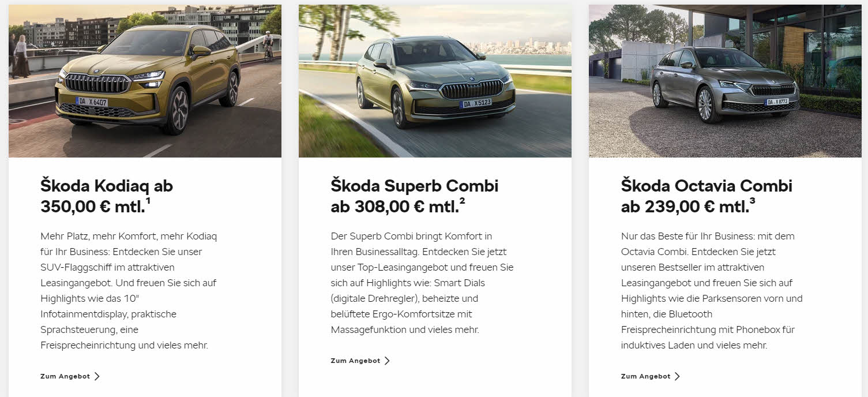Click chevron arrow beside Kodiaq Zum Angebot
The image size is (868, 397).
[x=97, y=376]
